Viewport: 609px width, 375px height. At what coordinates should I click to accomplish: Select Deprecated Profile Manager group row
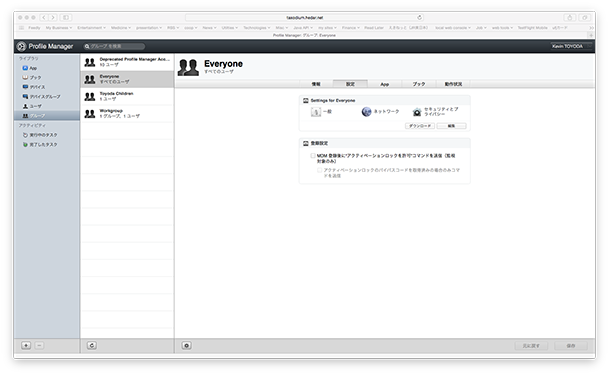(127, 62)
